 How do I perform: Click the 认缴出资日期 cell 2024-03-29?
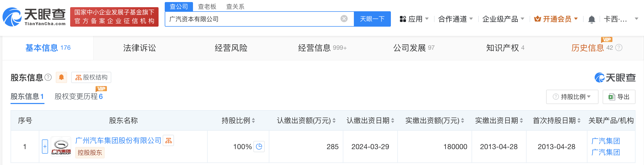tap(370, 147)
